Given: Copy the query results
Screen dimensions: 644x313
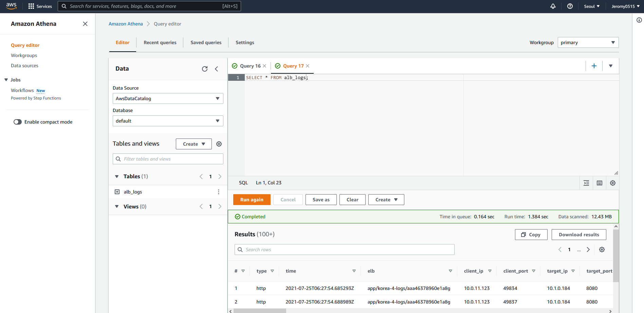Looking at the screenshot, I should tap(531, 235).
